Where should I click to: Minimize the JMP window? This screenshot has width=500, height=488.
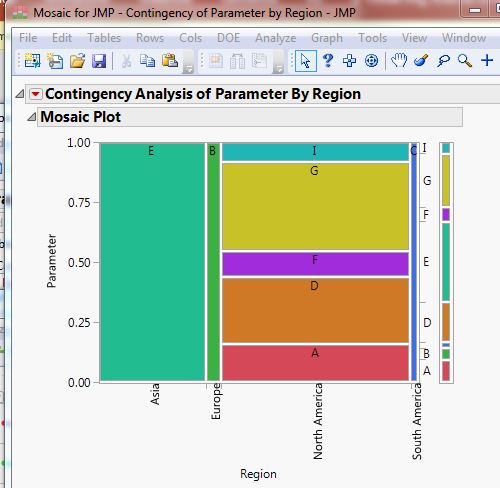(475, 10)
